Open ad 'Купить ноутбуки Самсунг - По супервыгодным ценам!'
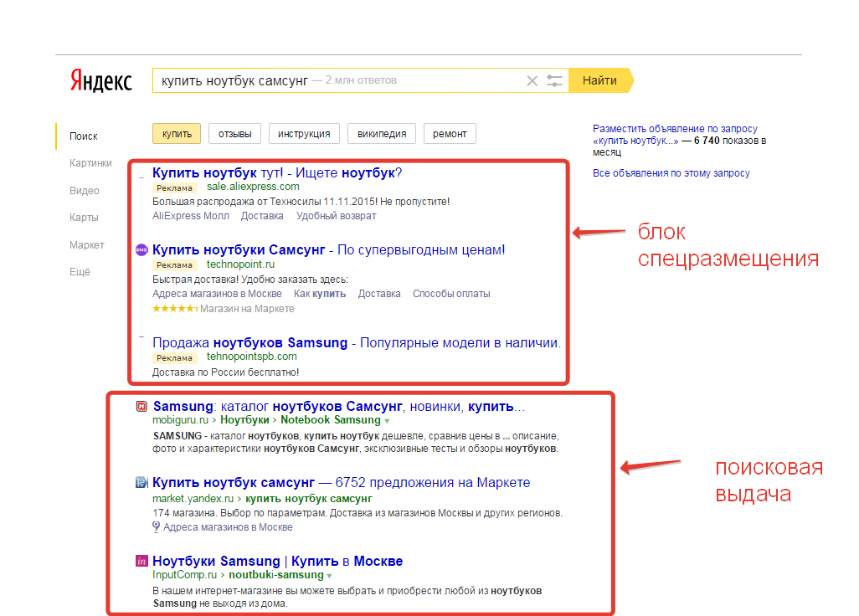The width and height of the screenshot is (859, 616). coord(329,249)
